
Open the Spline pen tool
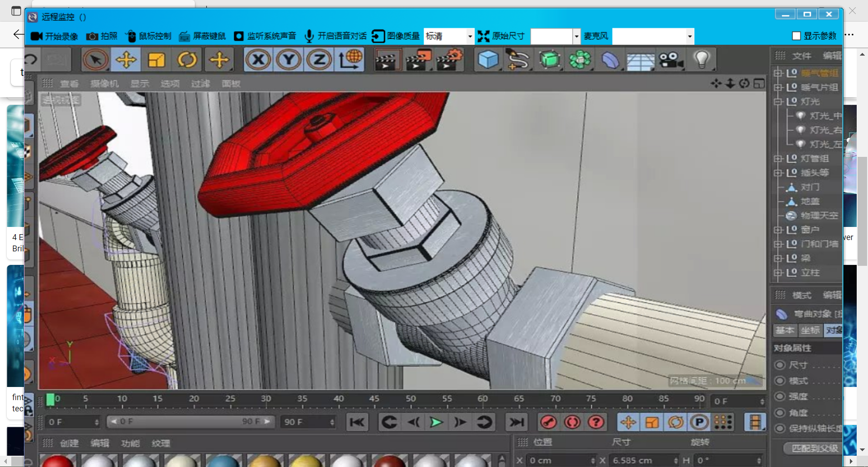coord(519,60)
